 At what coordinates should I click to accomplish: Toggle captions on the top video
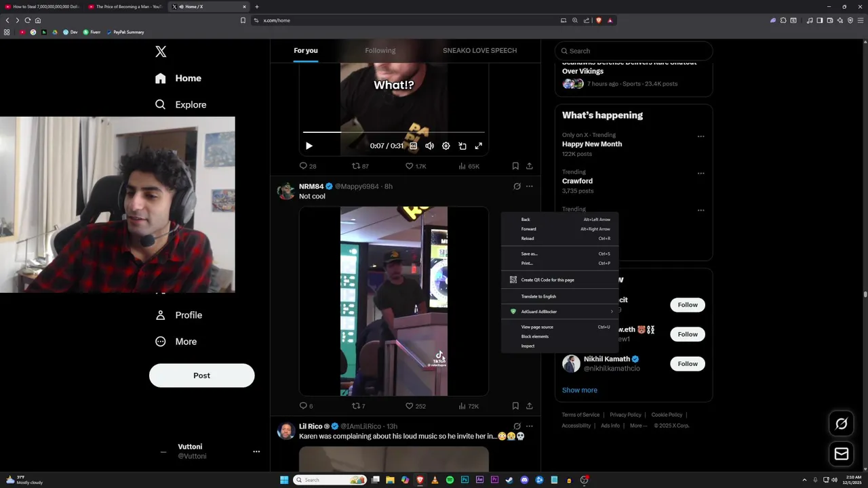pyautogui.click(x=413, y=146)
